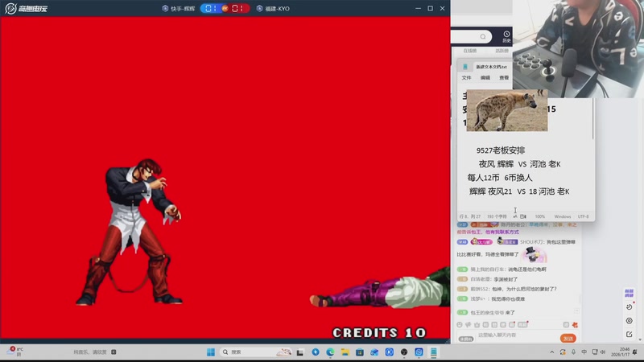Click the top hat sticker in chat
This screenshot has height=362, width=644.
[x=534, y=254]
